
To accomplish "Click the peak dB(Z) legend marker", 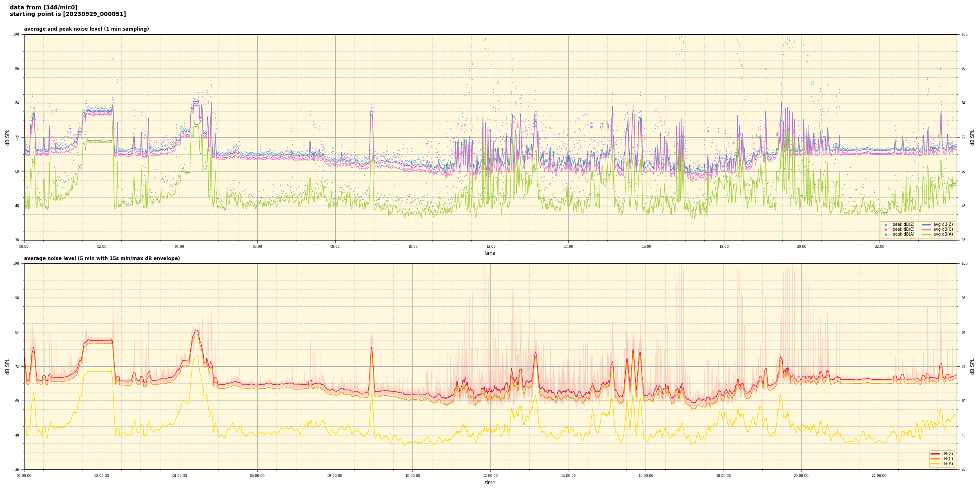I will [x=886, y=225].
